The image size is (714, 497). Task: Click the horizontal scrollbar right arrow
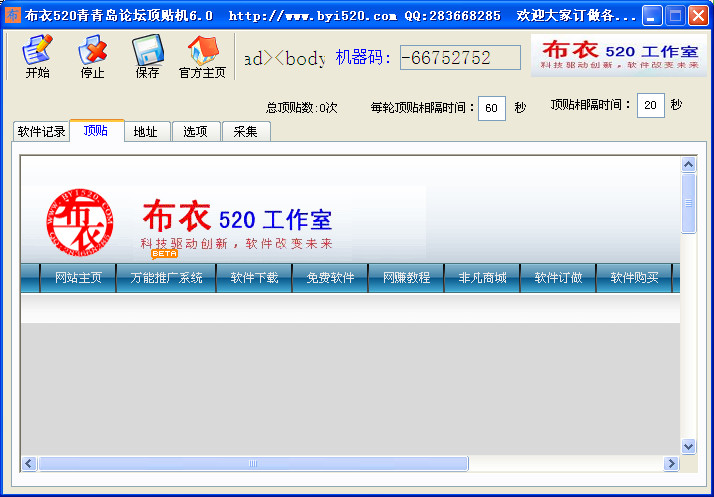point(671,464)
